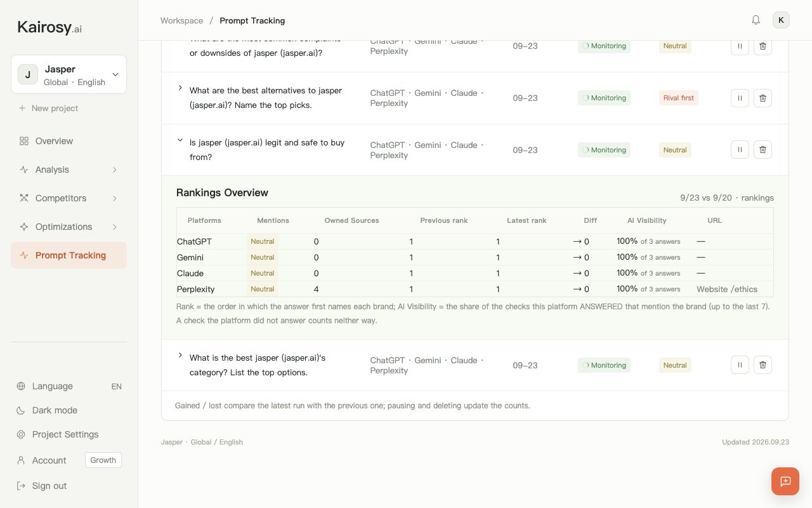The width and height of the screenshot is (812, 508).
Task: Toggle Dark mode
Action: [x=69, y=410]
